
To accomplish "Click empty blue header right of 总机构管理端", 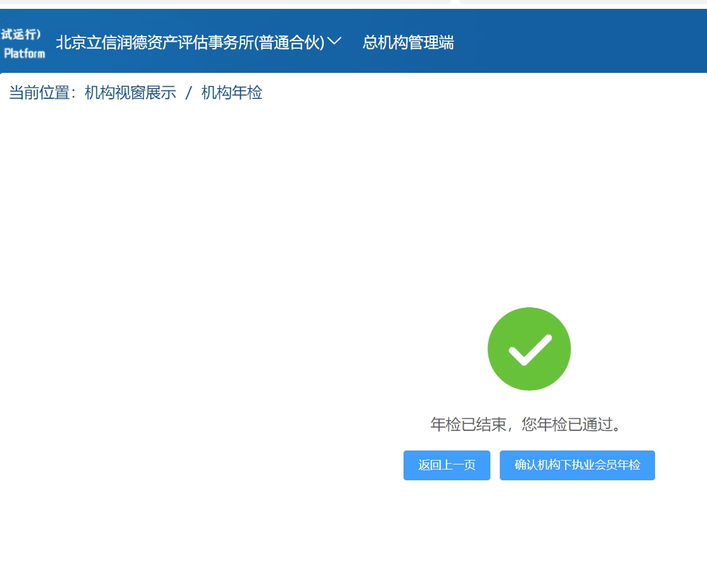I will 583,42.
